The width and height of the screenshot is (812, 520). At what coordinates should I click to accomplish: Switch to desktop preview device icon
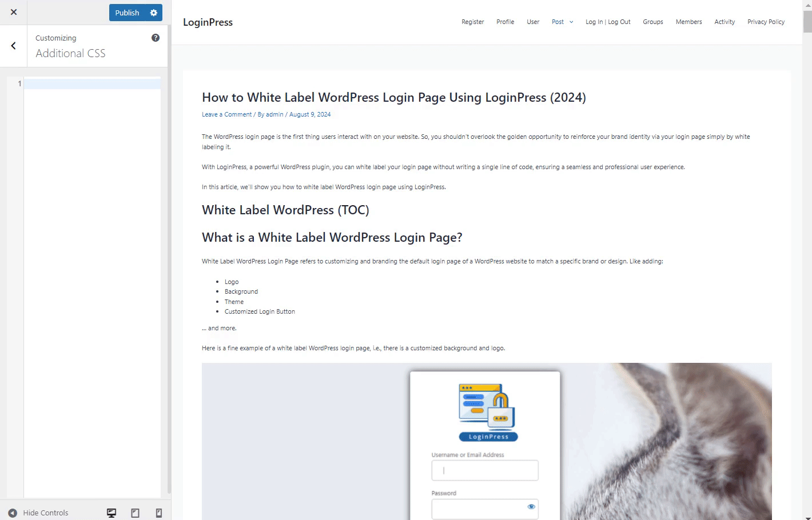(112, 513)
